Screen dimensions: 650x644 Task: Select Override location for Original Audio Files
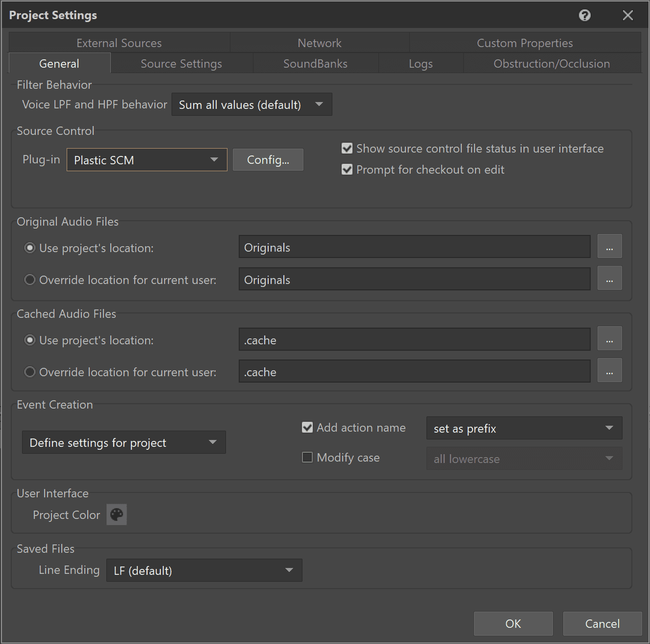[30, 280]
